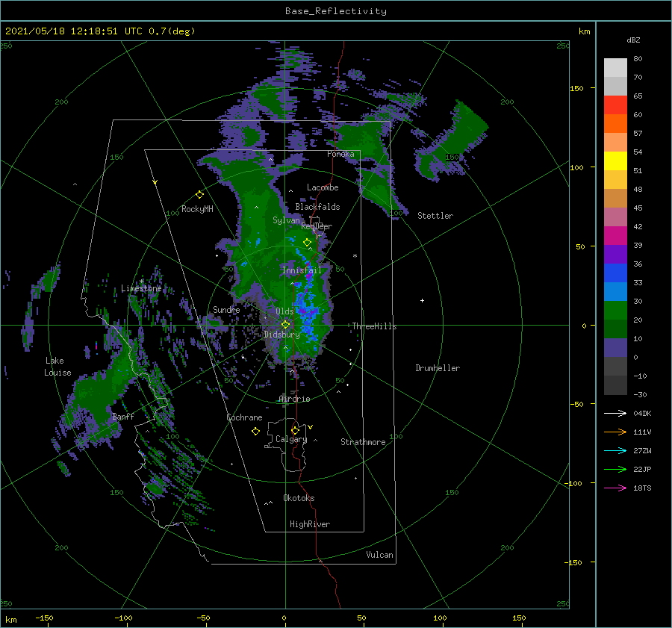Click the km unit label at top right

585,31
